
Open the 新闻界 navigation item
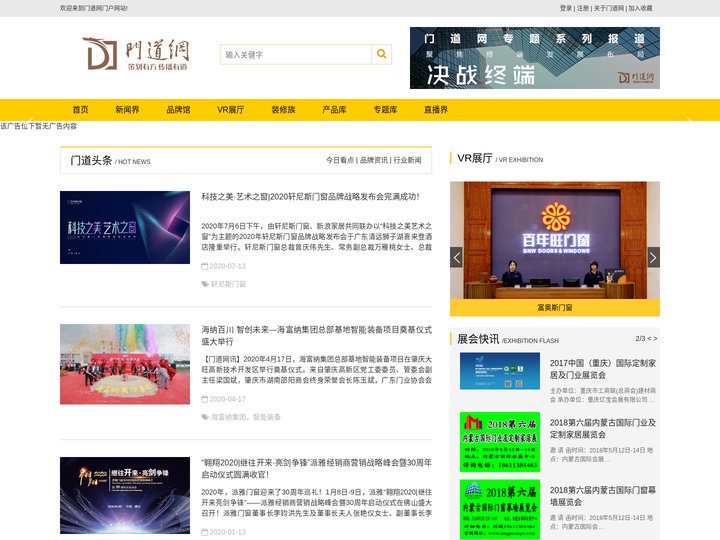coord(127,110)
